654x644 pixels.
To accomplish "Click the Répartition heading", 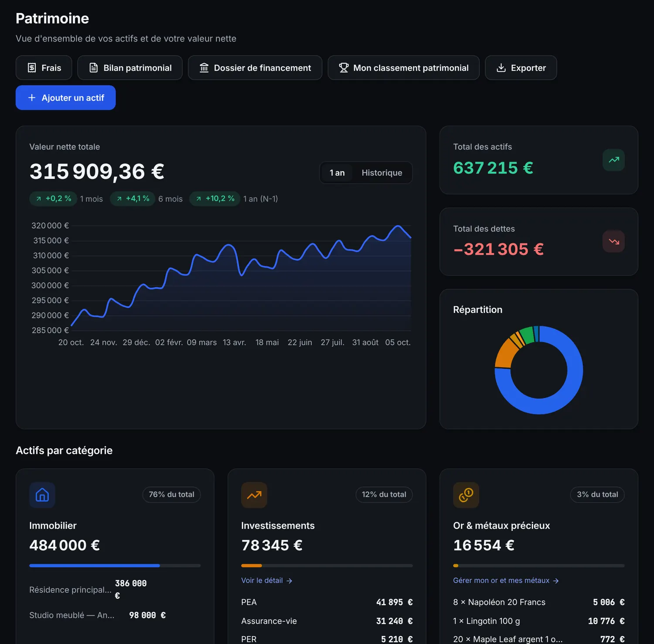I will click(478, 310).
